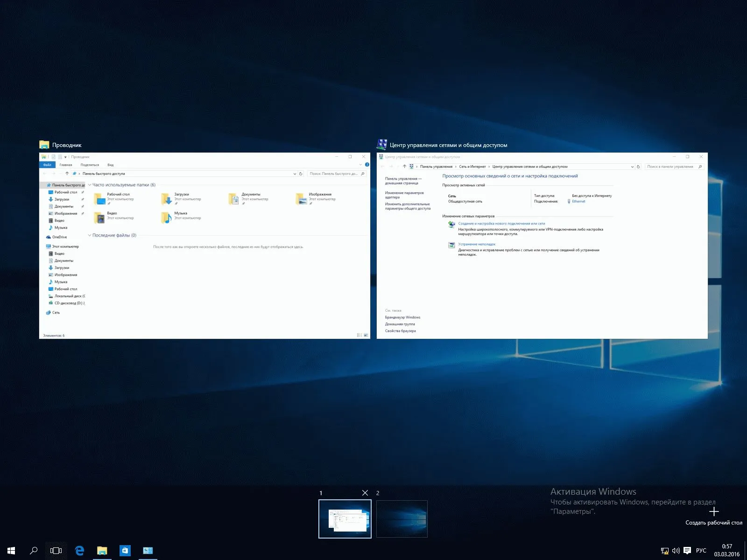The image size is (747, 560).
Task: Open the Store app from taskbar
Action: (125, 551)
